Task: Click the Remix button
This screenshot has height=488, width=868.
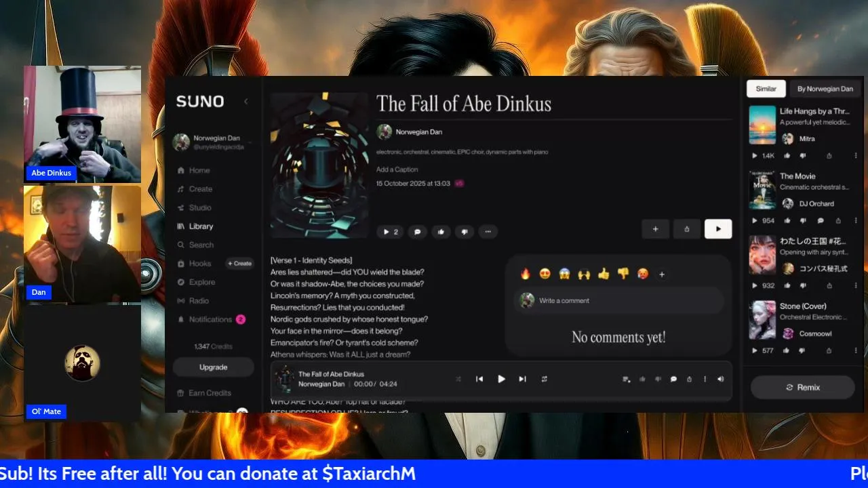Action: (803, 388)
